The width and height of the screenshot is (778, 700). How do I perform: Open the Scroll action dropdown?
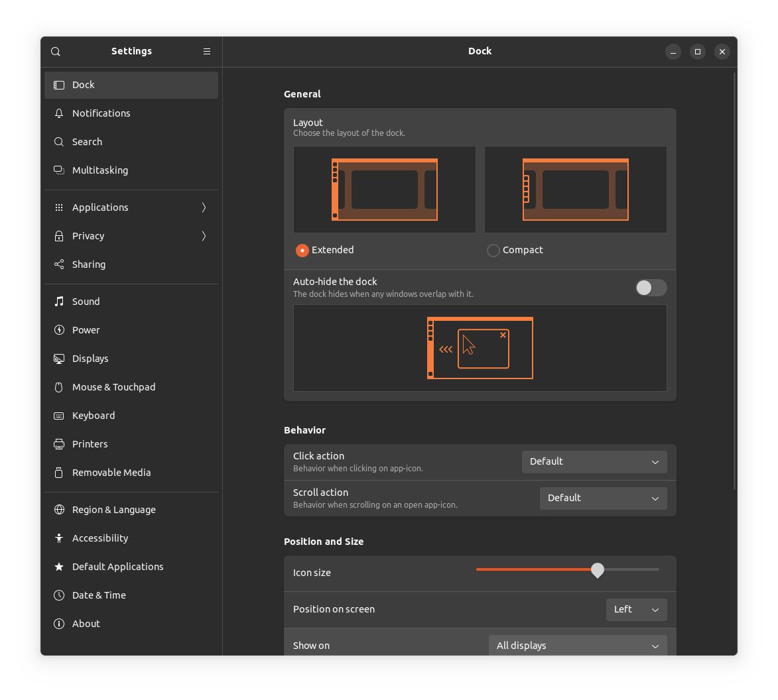pos(602,498)
